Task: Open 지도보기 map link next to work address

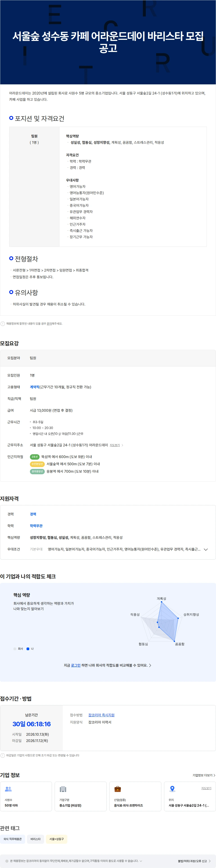Action: (x=115, y=445)
